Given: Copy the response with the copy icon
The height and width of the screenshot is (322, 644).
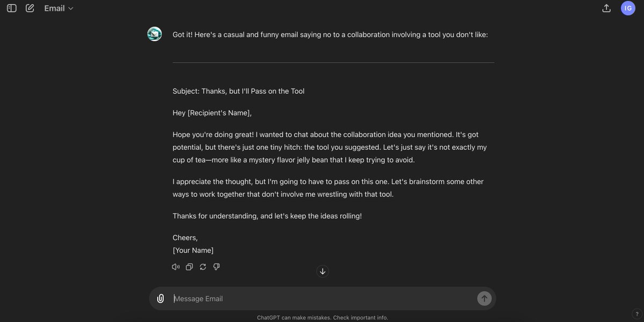Looking at the screenshot, I should pos(189,267).
